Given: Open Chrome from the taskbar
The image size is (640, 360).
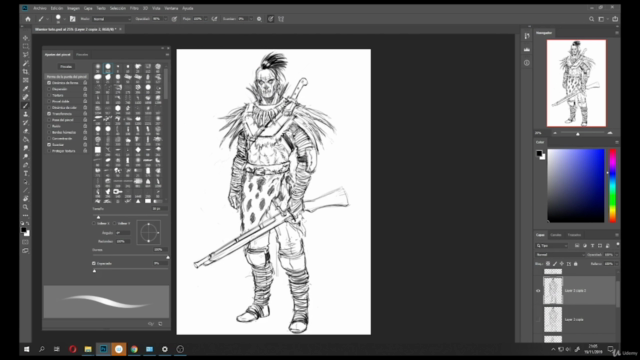Looking at the screenshot, I should point(134,349).
